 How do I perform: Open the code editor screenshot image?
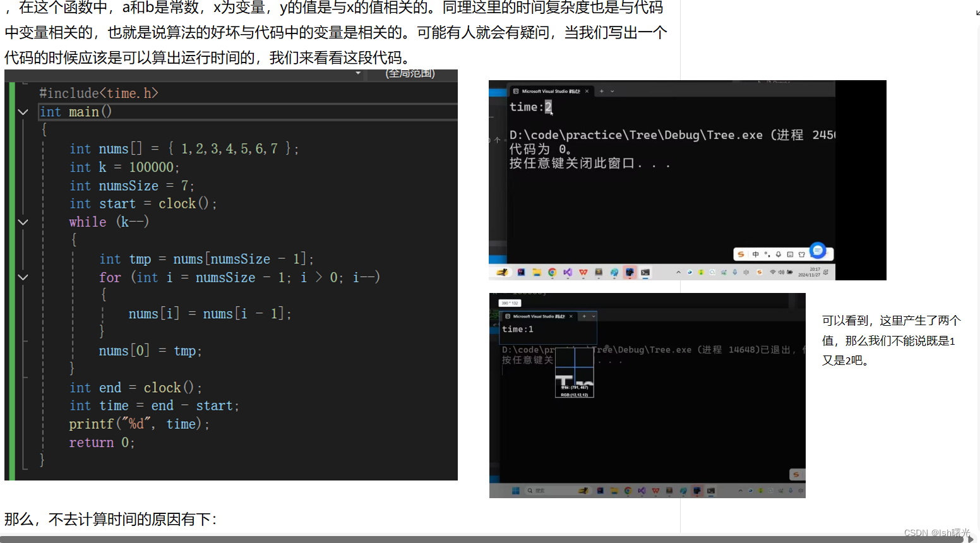click(231, 275)
